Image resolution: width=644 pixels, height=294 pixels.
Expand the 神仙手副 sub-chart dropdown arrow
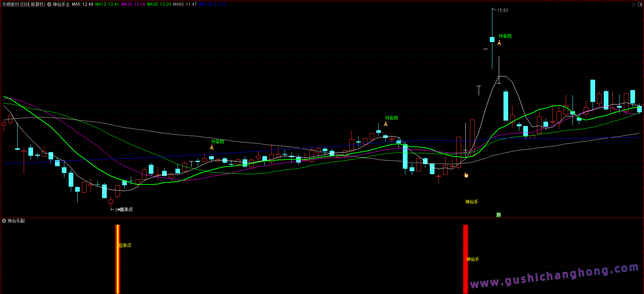coord(4,221)
